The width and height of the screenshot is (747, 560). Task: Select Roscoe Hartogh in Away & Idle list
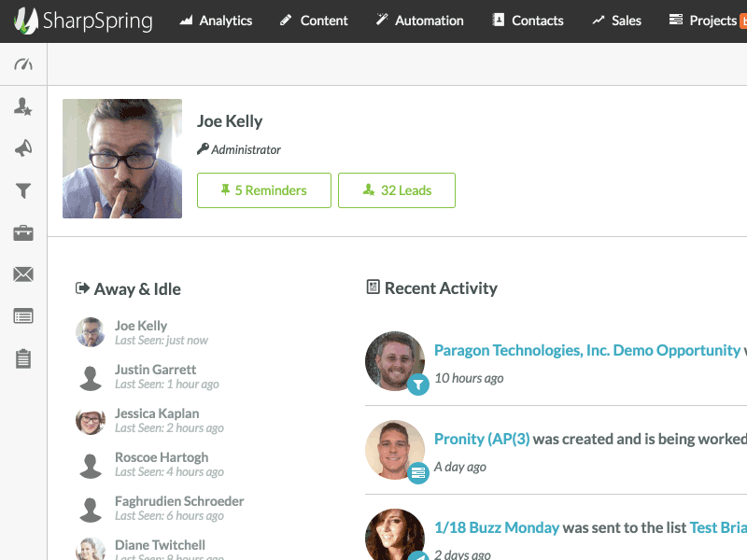coord(162,457)
